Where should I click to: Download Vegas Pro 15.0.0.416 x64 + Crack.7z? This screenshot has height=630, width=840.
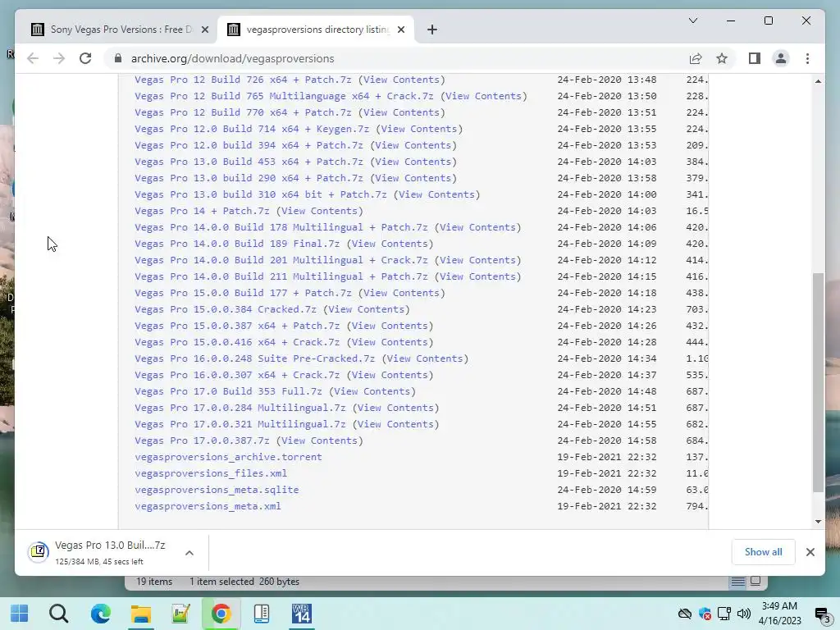point(237,342)
